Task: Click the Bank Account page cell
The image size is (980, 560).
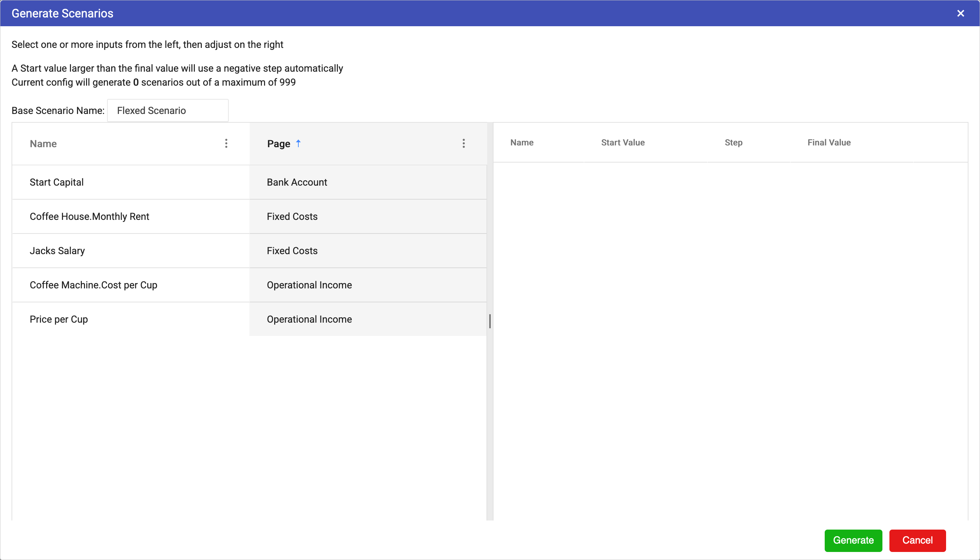Action: click(x=297, y=182)
